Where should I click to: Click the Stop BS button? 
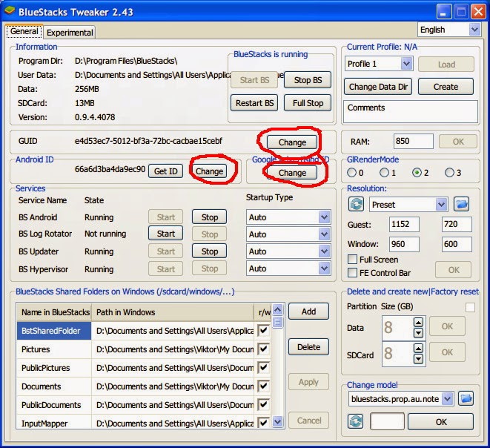[x=308, y=80]
